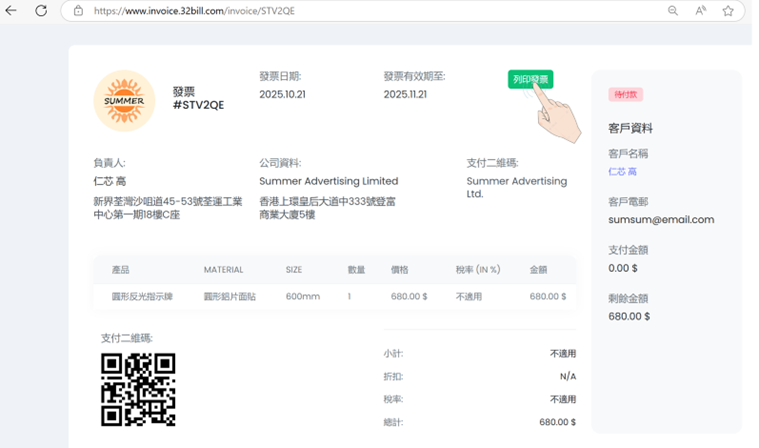The height and width of the screenshot is (448, 759).
Task: Click the 金額 column header
Action: click(x=538, y=270)
